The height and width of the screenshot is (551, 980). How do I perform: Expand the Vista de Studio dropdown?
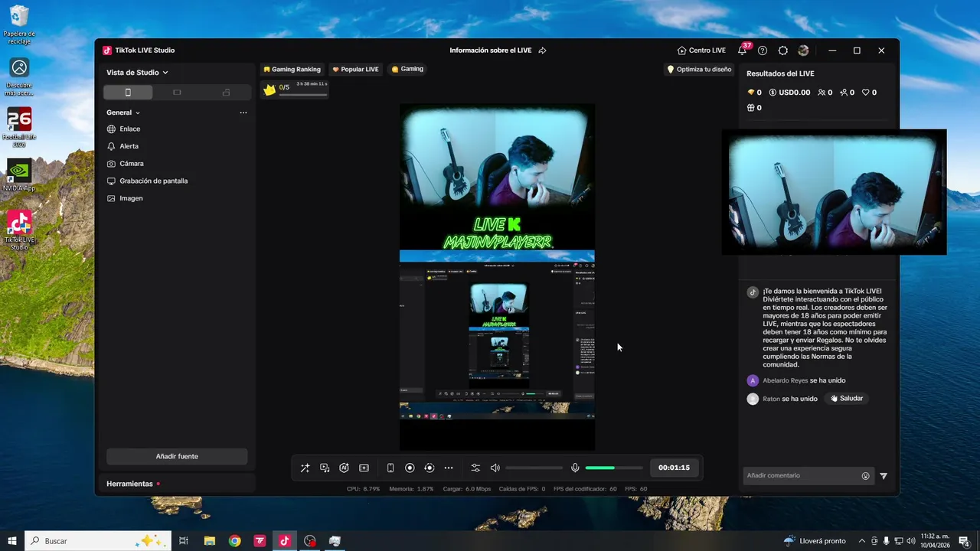click(x=137, y=73)
